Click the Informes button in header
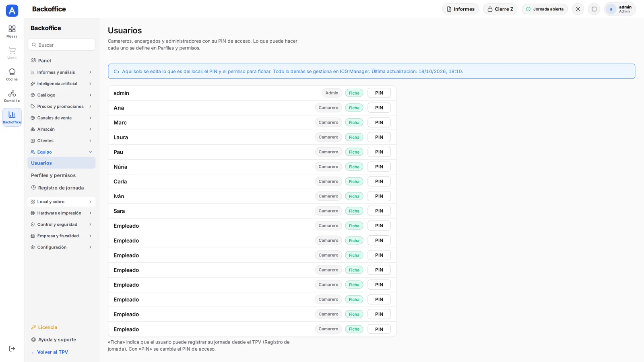 click(460, 9)
